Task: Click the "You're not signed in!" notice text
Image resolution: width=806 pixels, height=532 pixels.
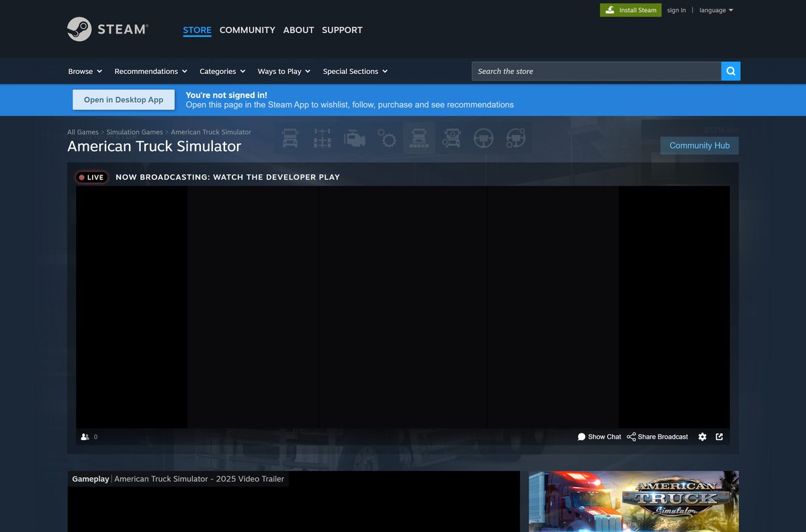Action: [226, 95]
